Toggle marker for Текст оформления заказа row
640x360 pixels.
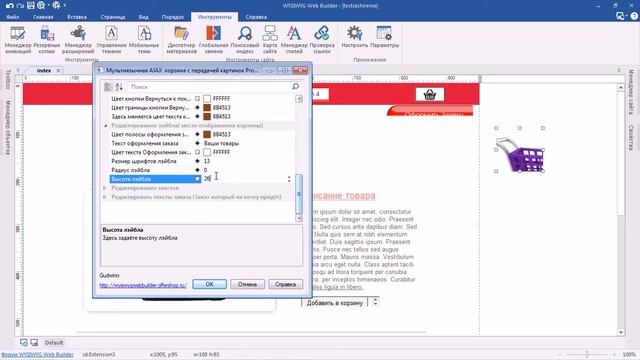coord(198,143)
